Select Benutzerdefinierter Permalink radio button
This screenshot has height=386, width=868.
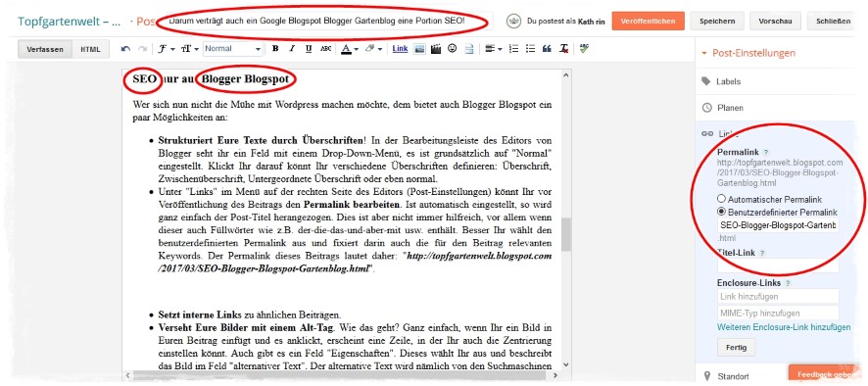(721, 213)
